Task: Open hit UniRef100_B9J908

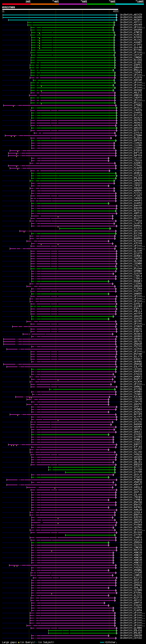Action: click(x=131, y=532)
